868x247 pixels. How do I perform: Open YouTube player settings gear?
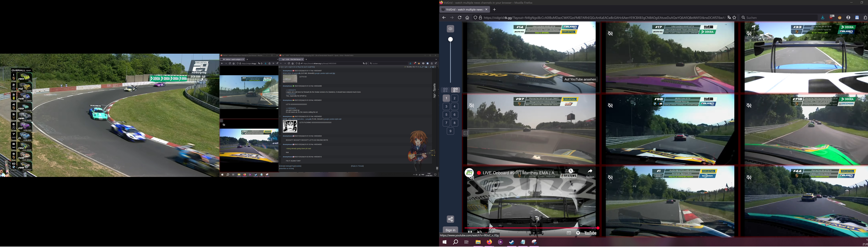point(578,233)
